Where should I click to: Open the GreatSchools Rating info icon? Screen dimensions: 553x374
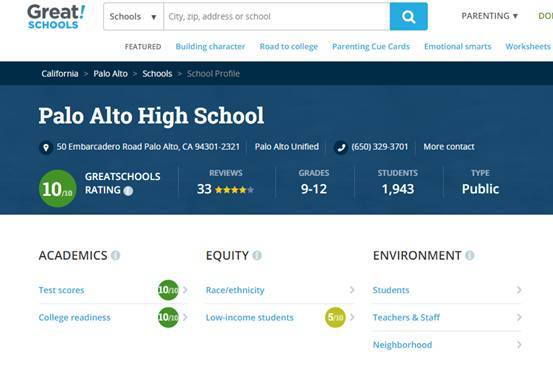click(x=128, y=191)
